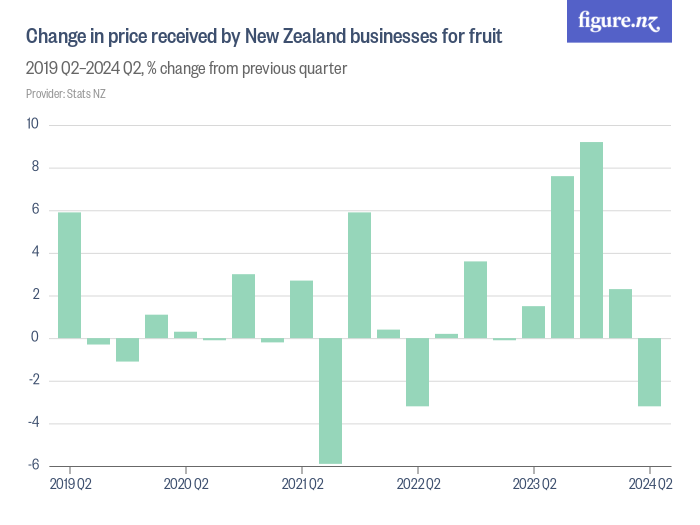Screen dimensions: 700x525
Task: Click the Provider: Stats NZ text
Action: (65, 94)
